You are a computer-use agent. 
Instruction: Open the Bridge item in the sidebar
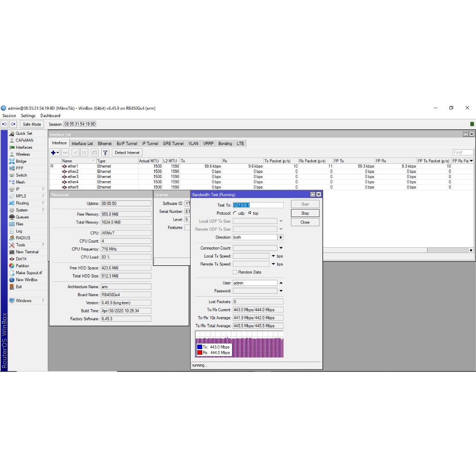pos(21,161)
